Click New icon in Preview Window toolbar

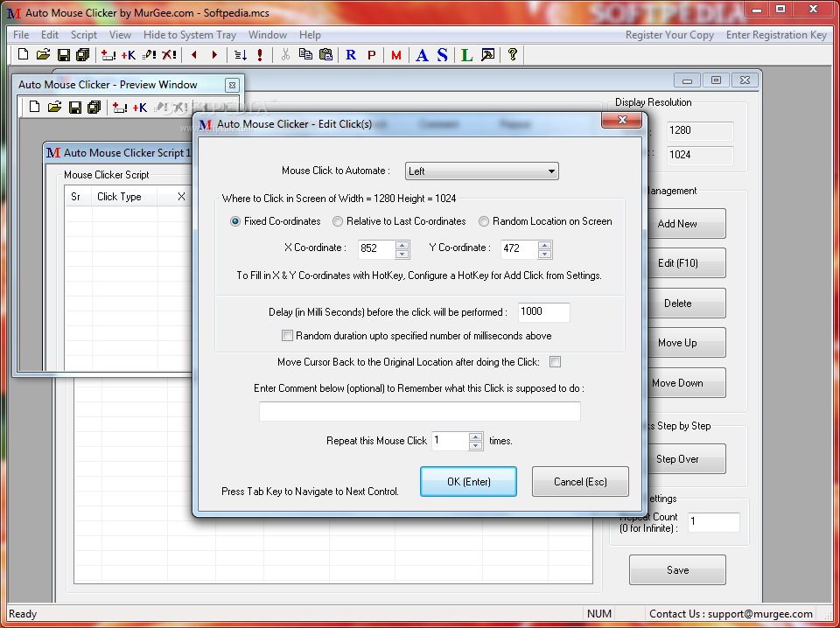(35, 107)
